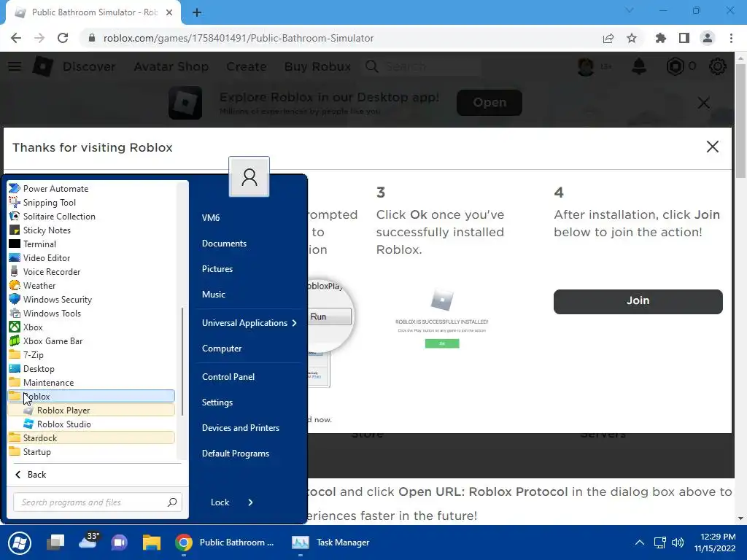Click the volume icon in system tray
The image size is (747, 560).
click(678, 542)
